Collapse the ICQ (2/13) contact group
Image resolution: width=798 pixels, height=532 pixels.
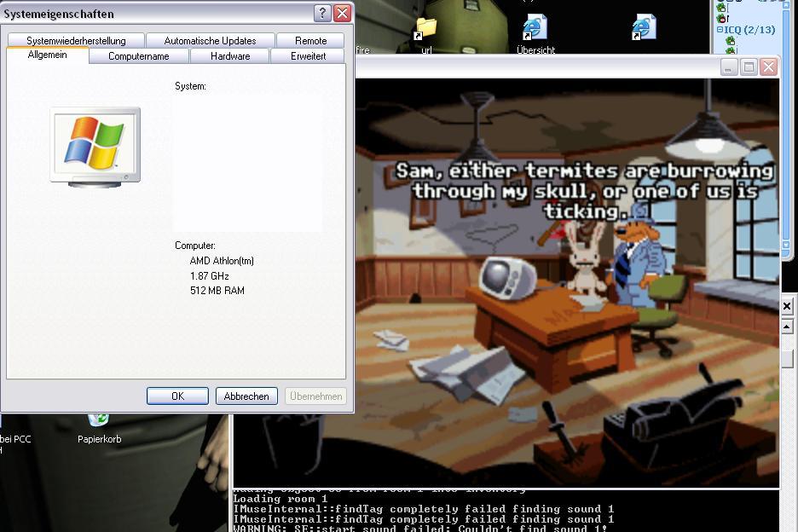(720, 30)
